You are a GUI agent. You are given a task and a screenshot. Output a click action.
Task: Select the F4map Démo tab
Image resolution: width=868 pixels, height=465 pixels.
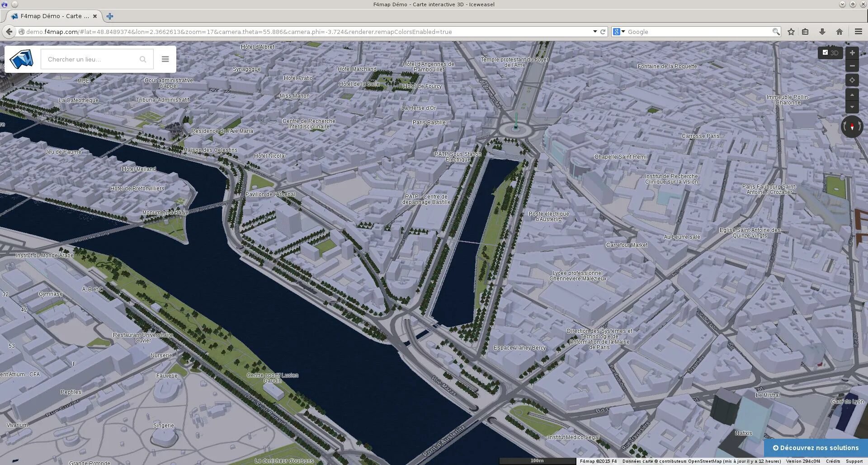pos(54,16)
